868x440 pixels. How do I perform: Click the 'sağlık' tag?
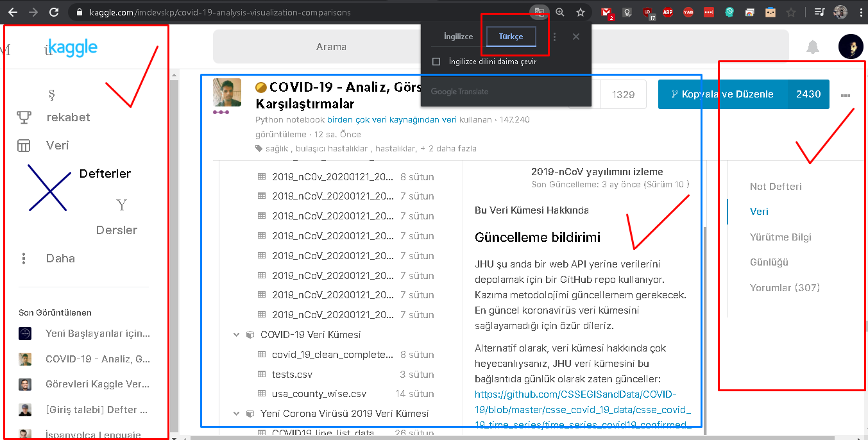[x=278, y=149]
